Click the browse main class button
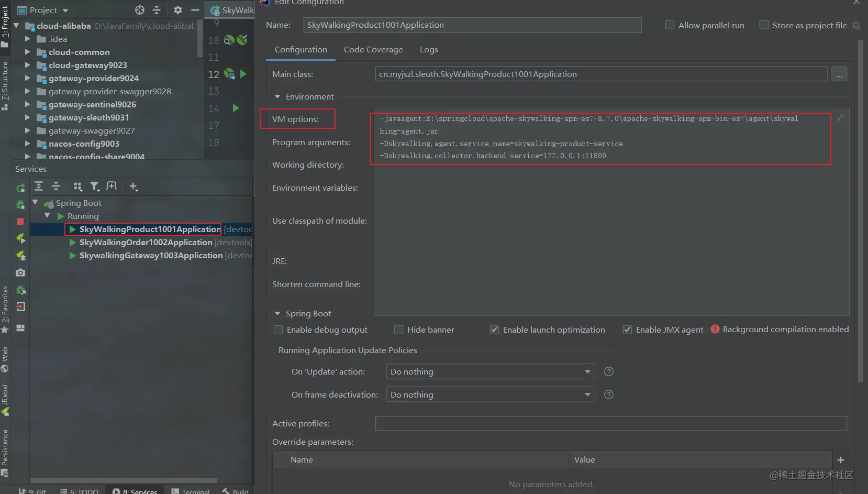 [x=839, y=74]
